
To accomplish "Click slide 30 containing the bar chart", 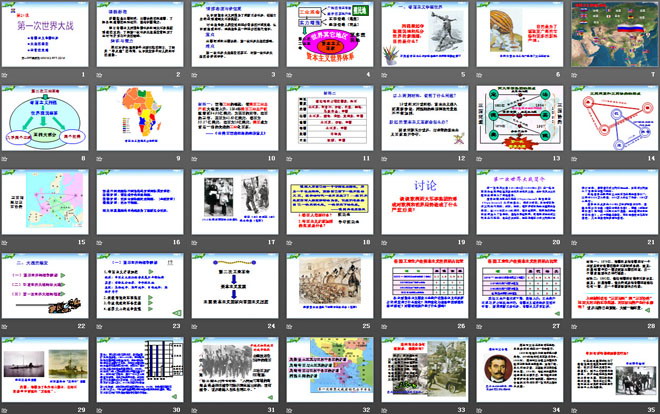I will coord(141,370).
